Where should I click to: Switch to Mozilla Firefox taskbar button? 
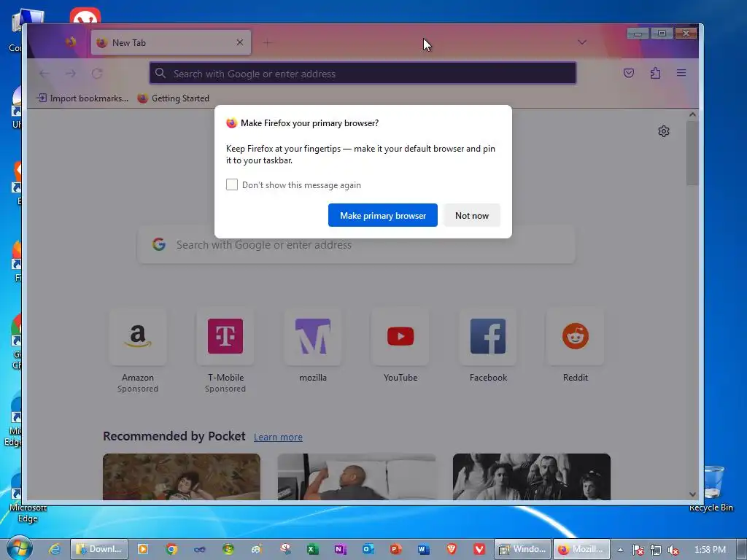coord(581,549)
